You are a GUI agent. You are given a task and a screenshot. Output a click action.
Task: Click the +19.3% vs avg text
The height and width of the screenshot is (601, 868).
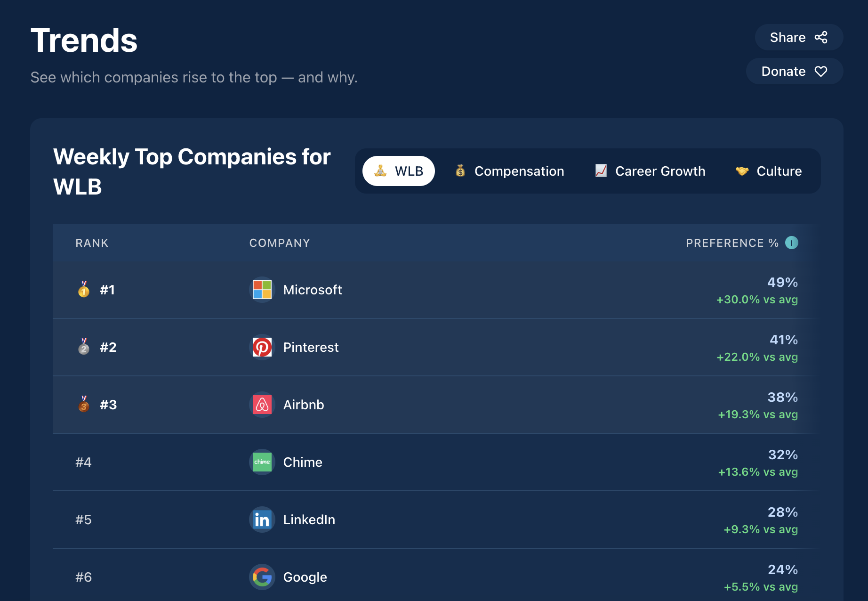coord(758,414)
